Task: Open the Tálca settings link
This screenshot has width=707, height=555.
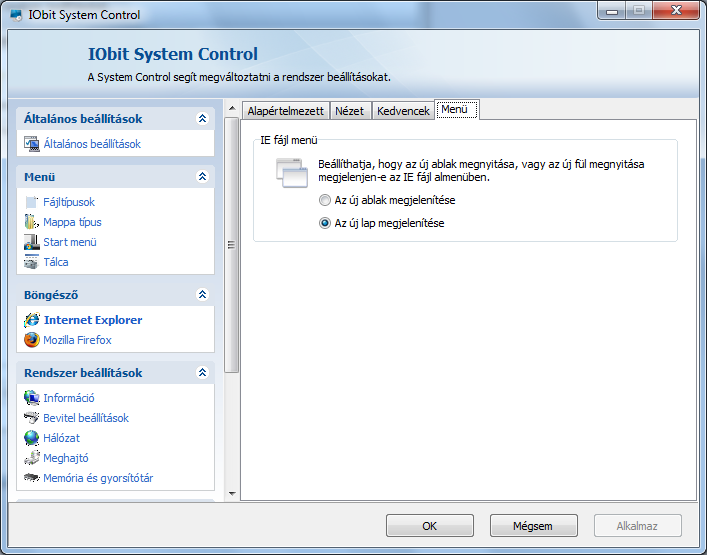Action: click(56, 262)
